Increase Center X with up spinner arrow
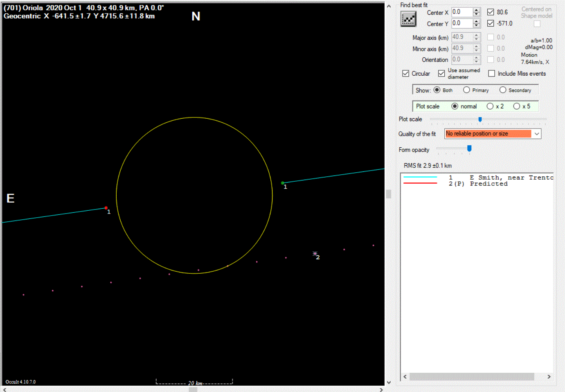 (x=476, y=10)
